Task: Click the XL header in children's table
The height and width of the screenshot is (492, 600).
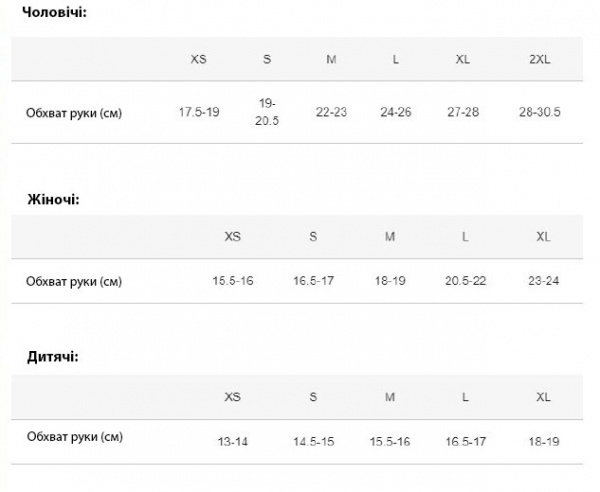Action: point(543,397)
